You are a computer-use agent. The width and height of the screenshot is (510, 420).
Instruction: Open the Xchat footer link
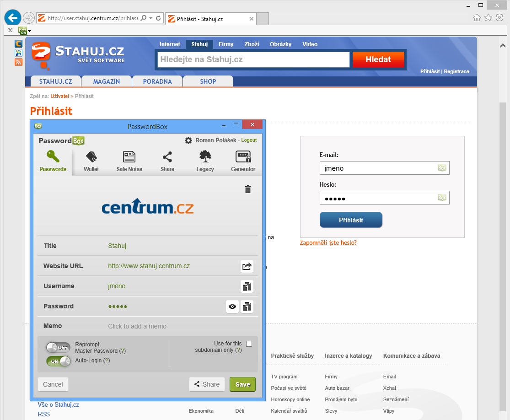point(389,388)
